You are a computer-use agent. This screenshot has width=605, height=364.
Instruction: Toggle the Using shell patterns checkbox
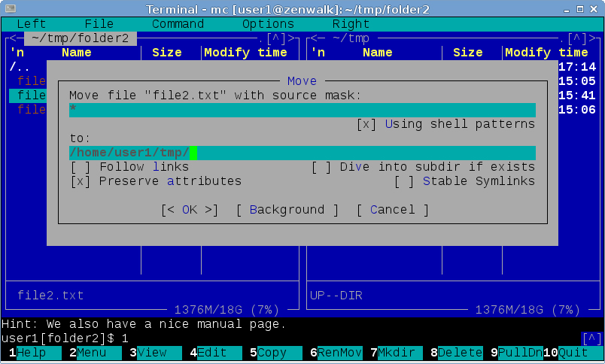point(366,124)
